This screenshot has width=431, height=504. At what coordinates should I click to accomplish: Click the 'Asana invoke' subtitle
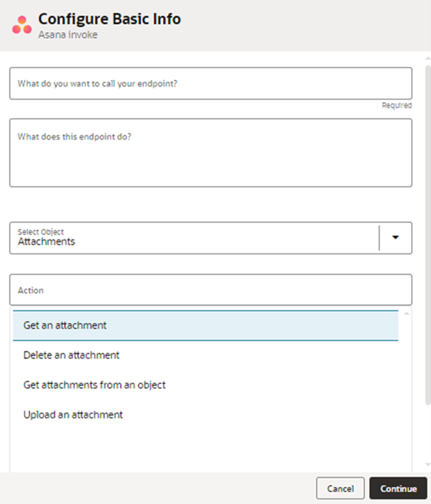(x=68, y=35)
